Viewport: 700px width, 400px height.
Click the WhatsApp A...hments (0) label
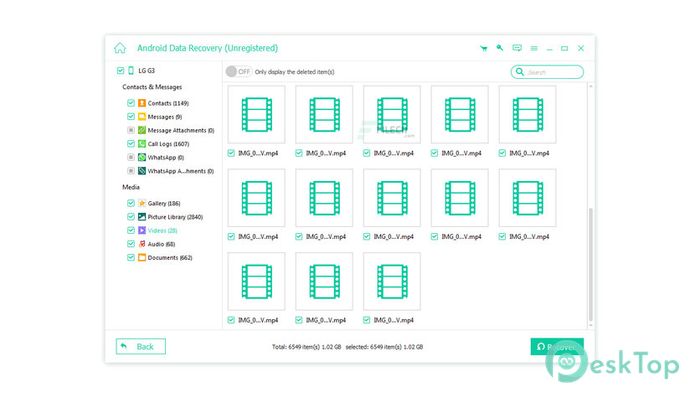point(181,171)
